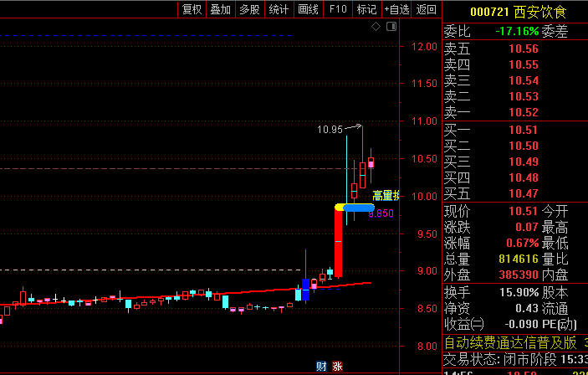The image size is (588, 375).
Task: Click 买五 price 10.47
Action: [x=523, y=193]
